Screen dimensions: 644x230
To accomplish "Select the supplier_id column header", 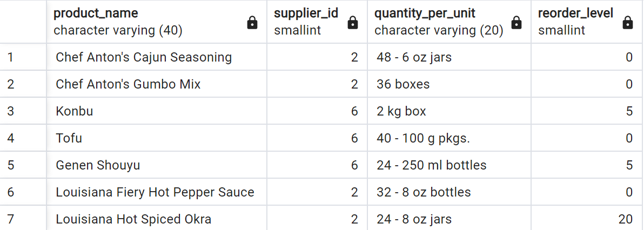I will coord(317,22).
